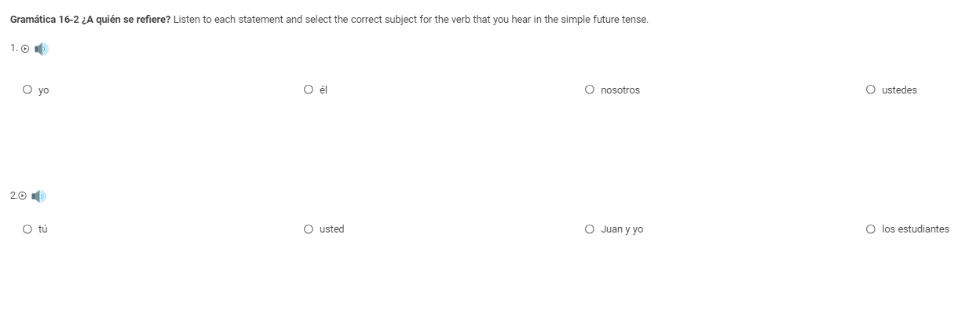
Task: Select the 'tú' radio button
Action: (x=27, y=229)
